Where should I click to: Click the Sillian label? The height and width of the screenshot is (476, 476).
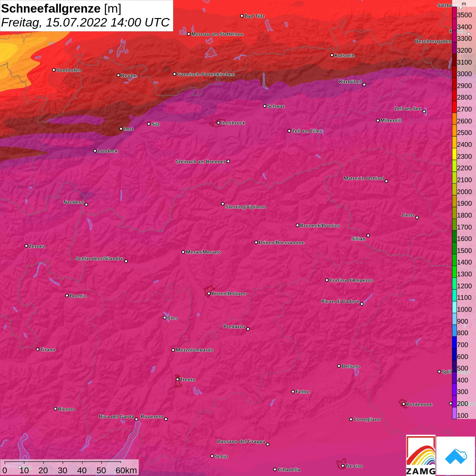358,239
